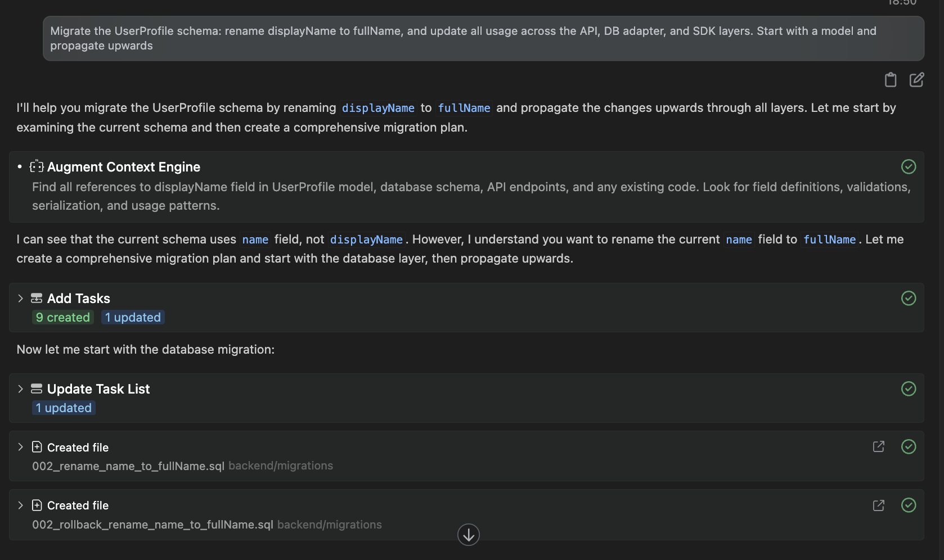Click the '9 created' badge
944x560 pixels.
pyautogui.click(x=62, y=317)
